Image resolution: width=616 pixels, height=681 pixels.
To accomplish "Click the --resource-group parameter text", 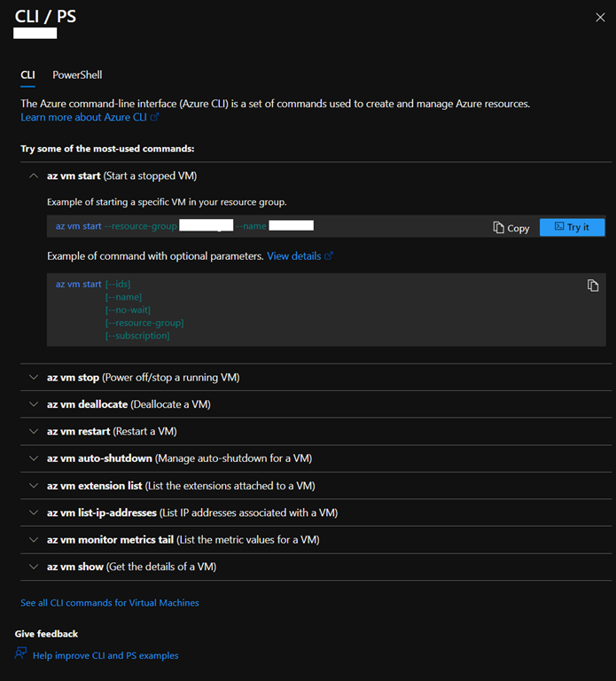I will pyautogui.click(x=141, y=226).
